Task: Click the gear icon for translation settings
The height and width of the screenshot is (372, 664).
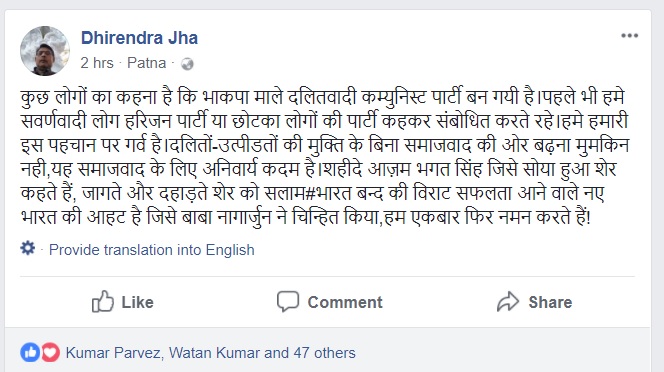Action: pyautogui.click(x=28, y=248)
